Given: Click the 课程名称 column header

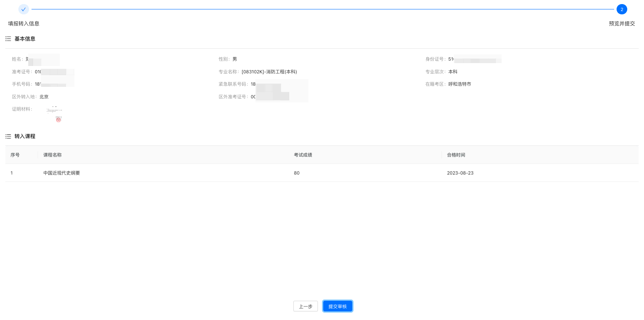Looking at the screenshot, I should (52, 155).
